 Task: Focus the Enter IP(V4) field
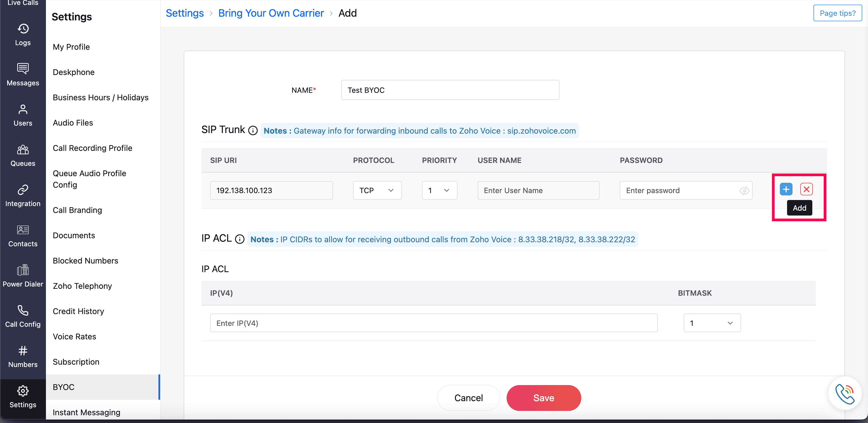tap(433, 323)
